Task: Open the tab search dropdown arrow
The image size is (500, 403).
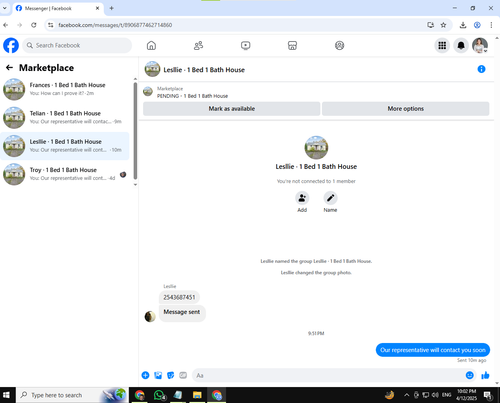Action: (5, 8)
